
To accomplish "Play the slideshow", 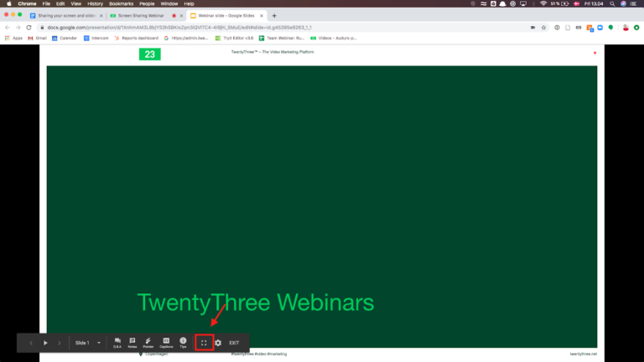I will click(45, 343).
